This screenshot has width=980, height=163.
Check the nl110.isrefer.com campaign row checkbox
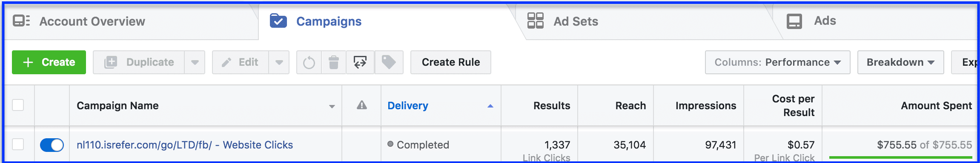(x=18, y=145)
